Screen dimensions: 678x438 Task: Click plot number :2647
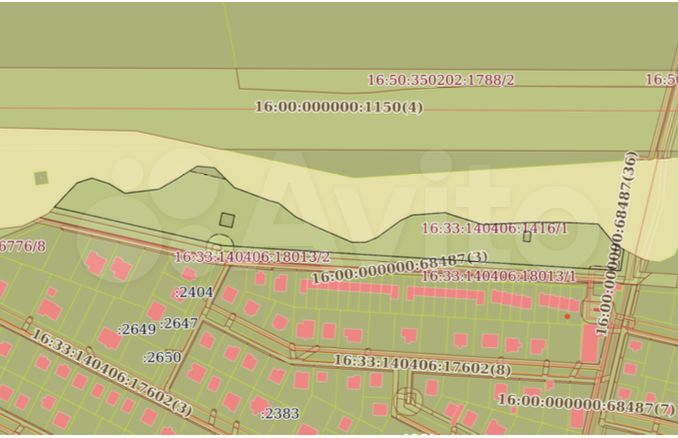pos(179,323)
